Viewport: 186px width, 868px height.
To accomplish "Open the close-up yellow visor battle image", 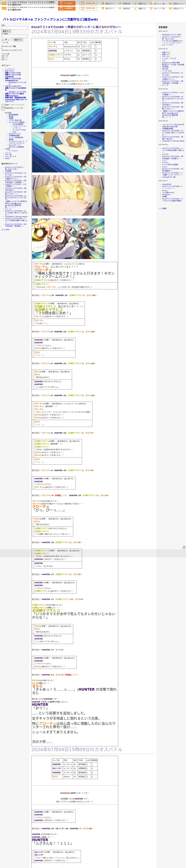I will (68, 195).
